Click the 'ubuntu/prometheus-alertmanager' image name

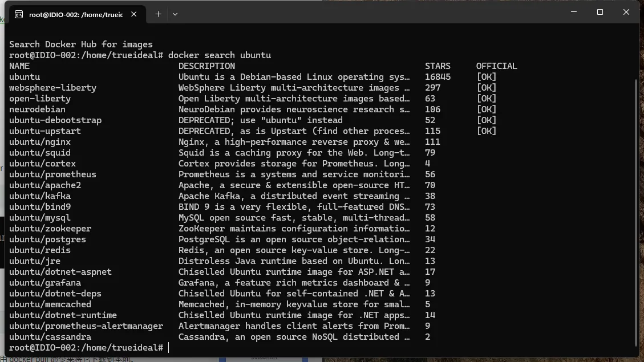pos(86,326)
